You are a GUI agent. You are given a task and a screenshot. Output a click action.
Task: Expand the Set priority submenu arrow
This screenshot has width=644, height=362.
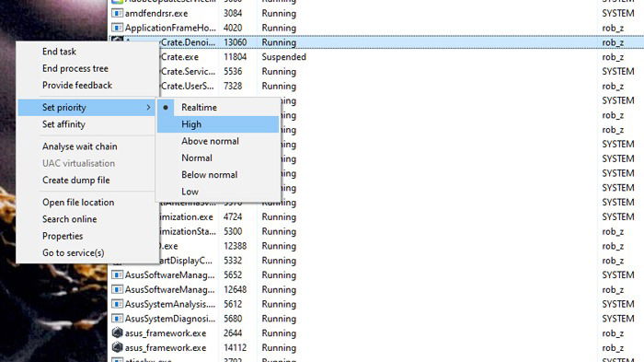[x=148, y=108]
